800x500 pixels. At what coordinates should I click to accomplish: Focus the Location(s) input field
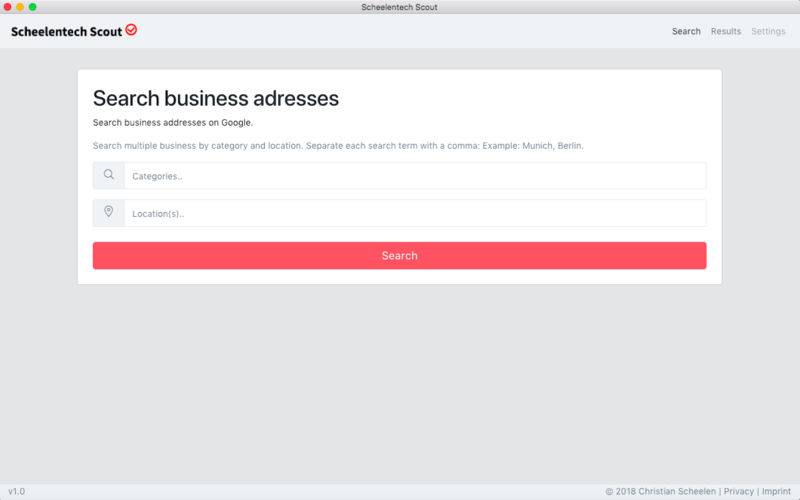(x=414, y=213)
